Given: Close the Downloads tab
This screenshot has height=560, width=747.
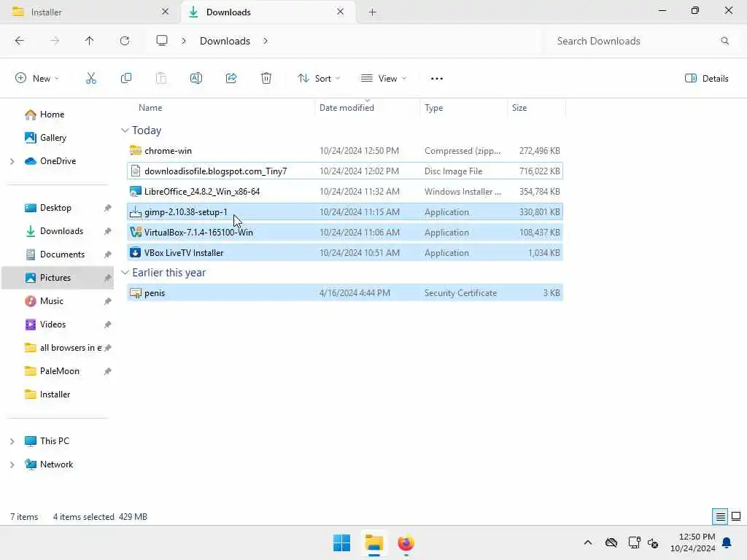Looking at the screenshot, I should (x=340, y=12).
